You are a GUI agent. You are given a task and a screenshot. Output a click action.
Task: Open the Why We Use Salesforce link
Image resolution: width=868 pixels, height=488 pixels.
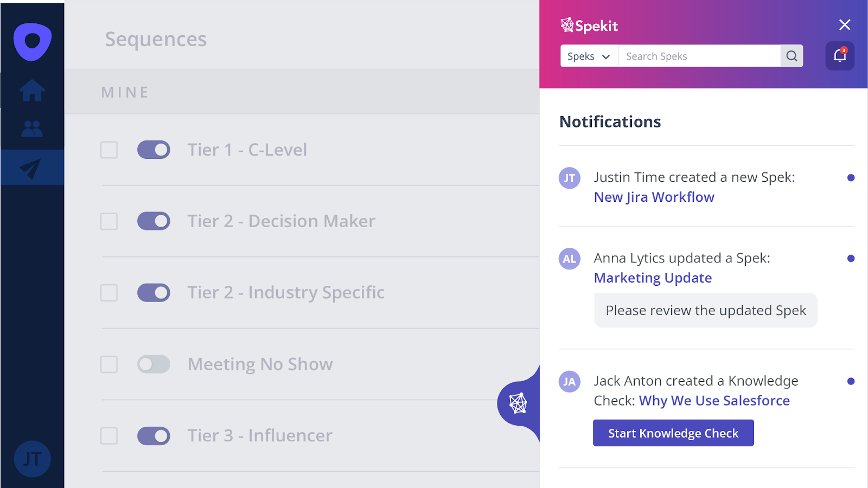[714, 401]
